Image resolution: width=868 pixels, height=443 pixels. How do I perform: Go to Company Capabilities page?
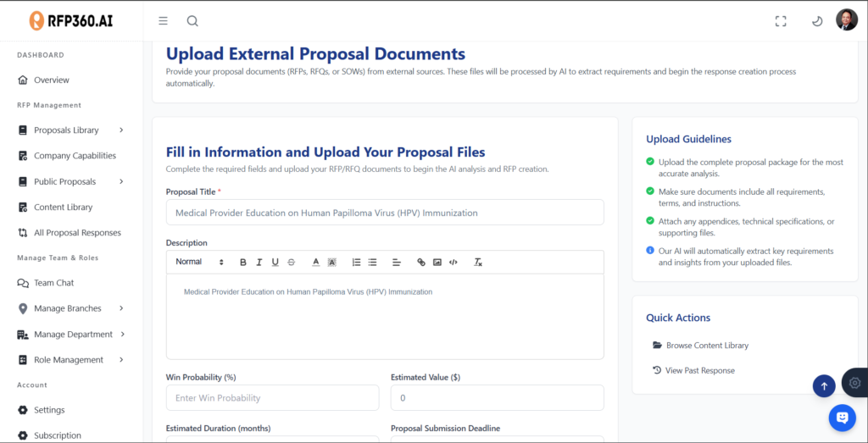click(75, 156)
